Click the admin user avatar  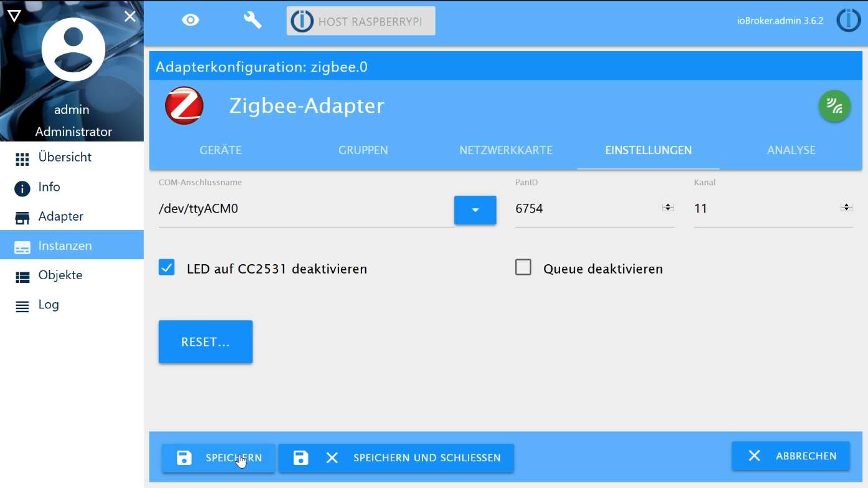pos(73,50)
